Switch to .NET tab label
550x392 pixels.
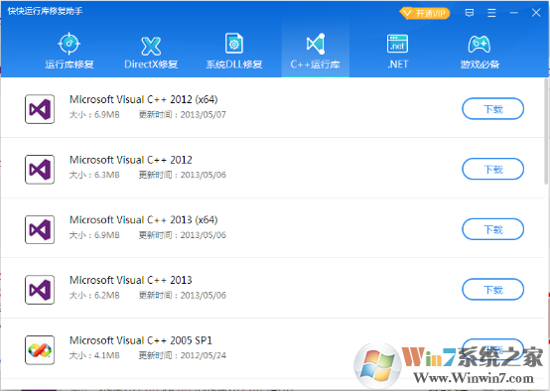click(x=398, y=65)
